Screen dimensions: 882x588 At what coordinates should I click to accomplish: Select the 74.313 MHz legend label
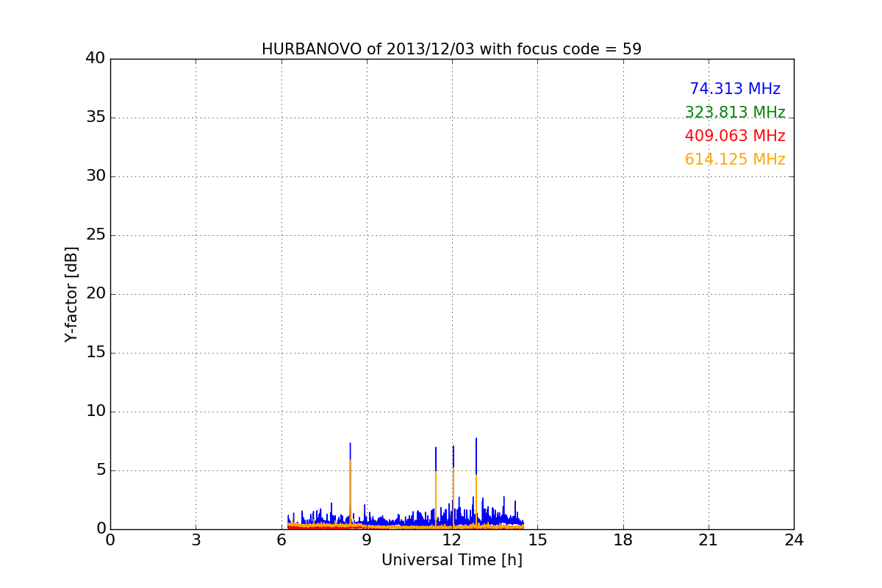[735, 89]
